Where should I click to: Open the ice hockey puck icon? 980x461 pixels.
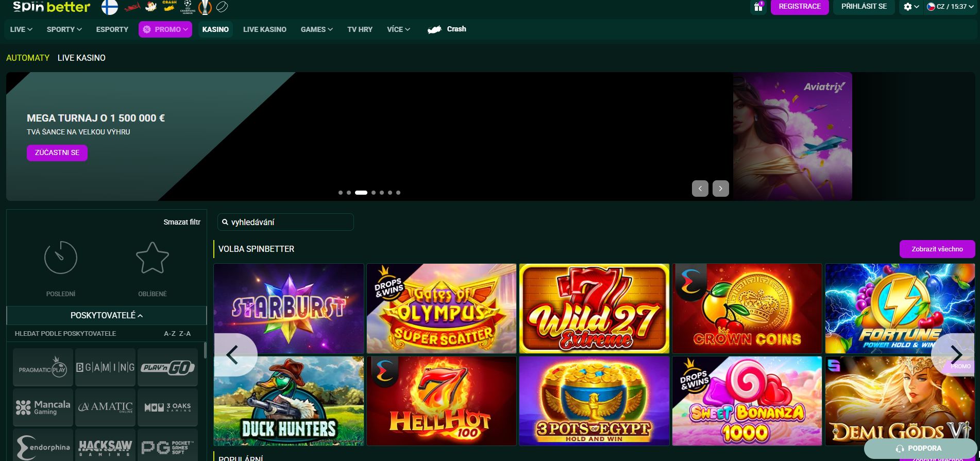point(222,7)
